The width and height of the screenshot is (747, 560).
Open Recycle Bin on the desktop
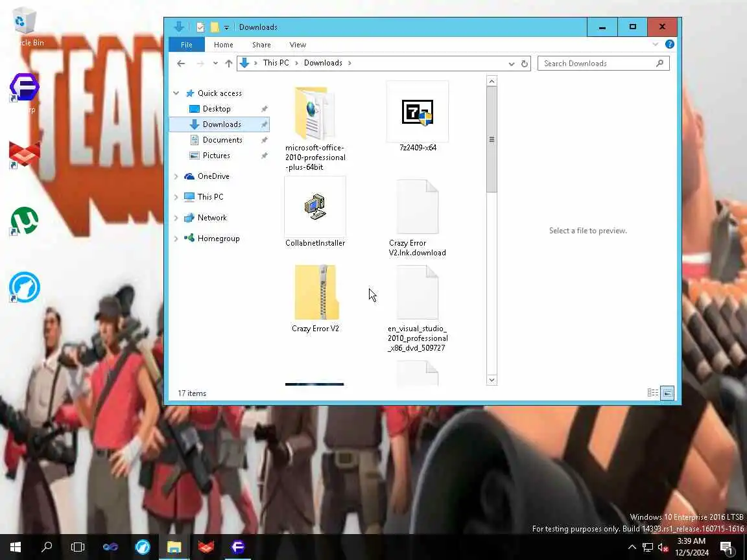pyautogui.click(x=24, y=26)
